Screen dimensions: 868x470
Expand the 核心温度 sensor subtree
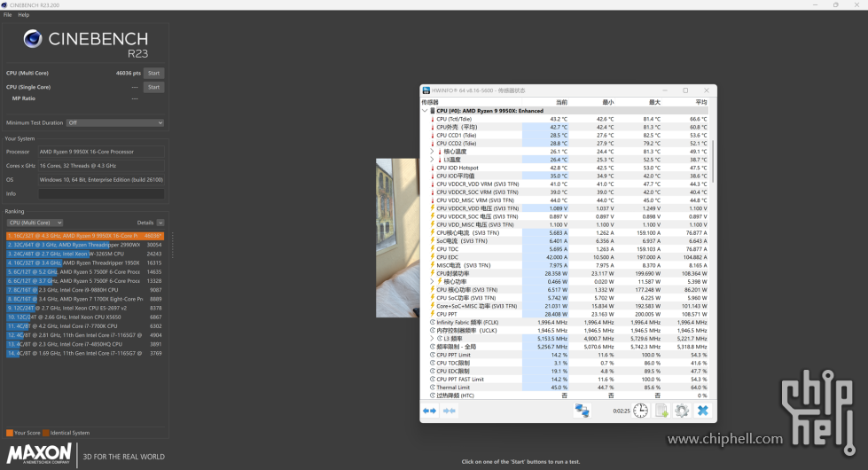[433, 151]
